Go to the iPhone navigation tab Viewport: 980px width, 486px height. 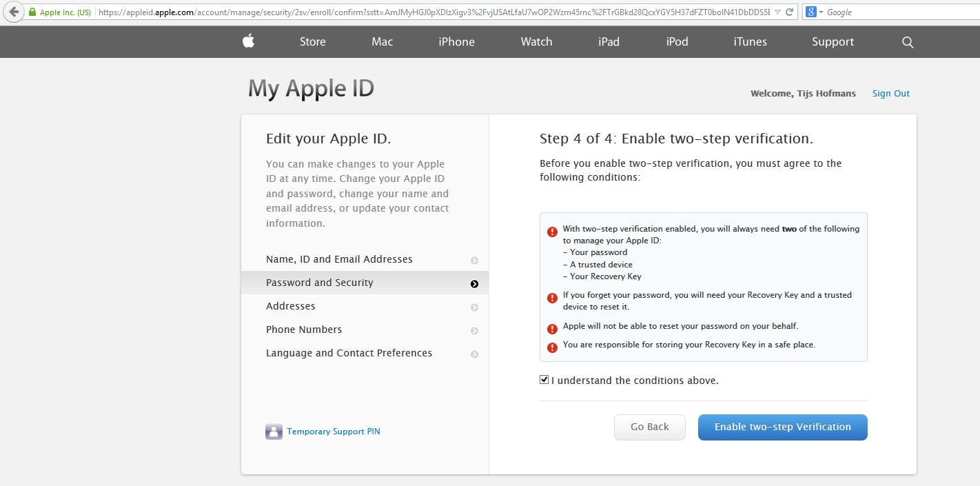pos(456,41)
